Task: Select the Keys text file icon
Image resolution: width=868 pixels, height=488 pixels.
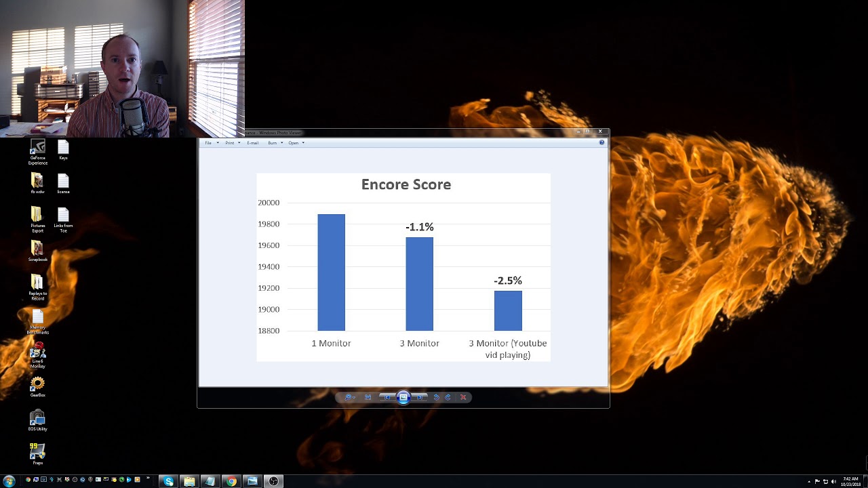Action: point(63,150)
